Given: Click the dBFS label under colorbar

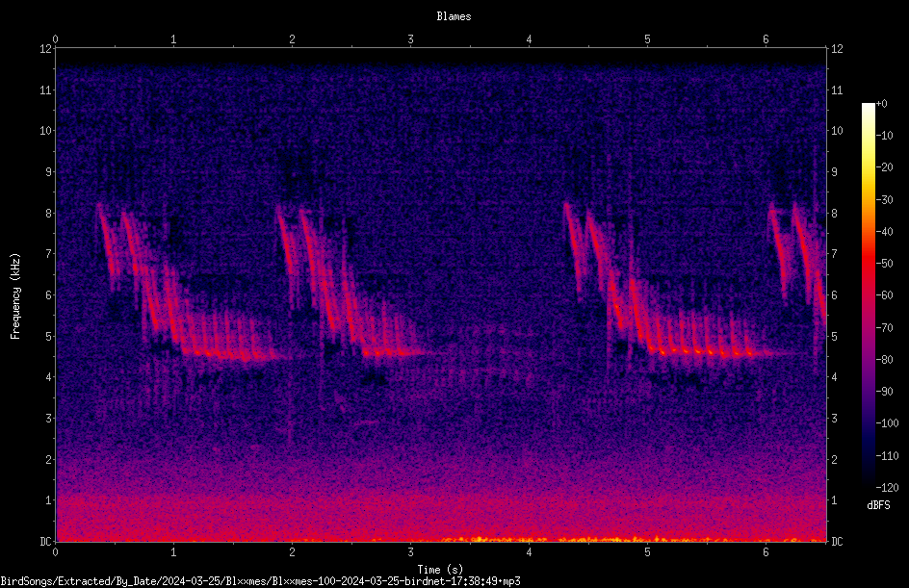Looking at the screenshot, I should point(878,505).
